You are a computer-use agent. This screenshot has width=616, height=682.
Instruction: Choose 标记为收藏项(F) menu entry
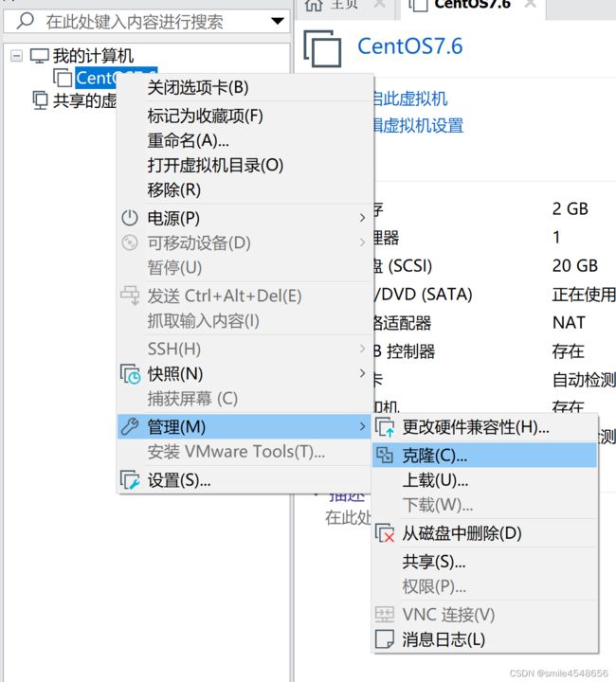tap(245, 116)
